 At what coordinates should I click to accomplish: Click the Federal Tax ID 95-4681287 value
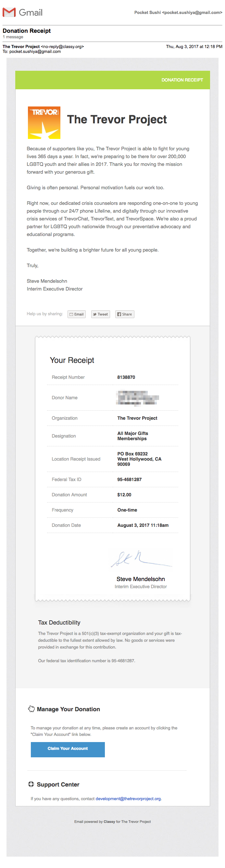(130, 479)
